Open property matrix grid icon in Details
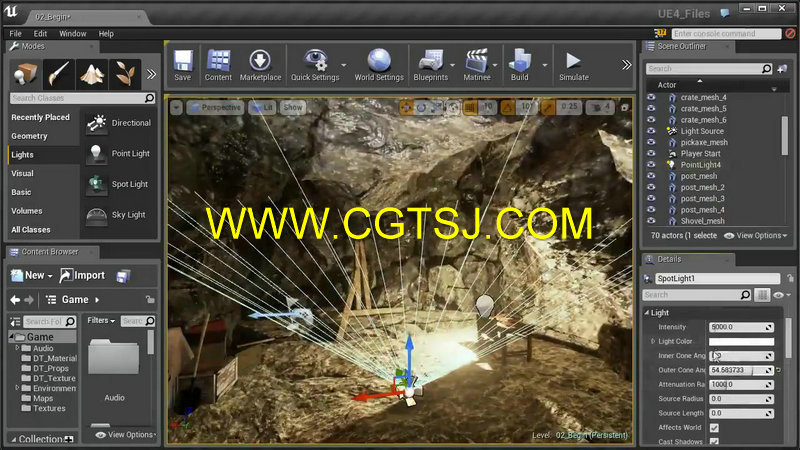The image size is (800, 450). click(762, 295)
